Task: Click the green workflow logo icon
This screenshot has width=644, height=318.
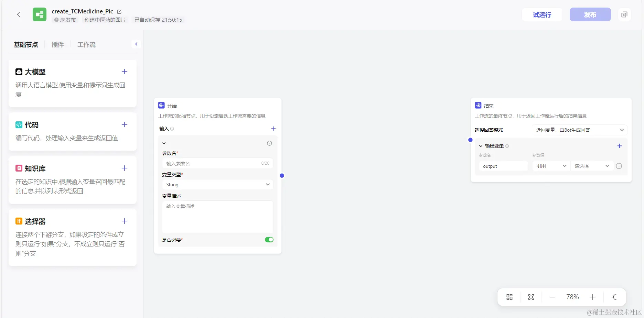Action: tap(40, 14)
